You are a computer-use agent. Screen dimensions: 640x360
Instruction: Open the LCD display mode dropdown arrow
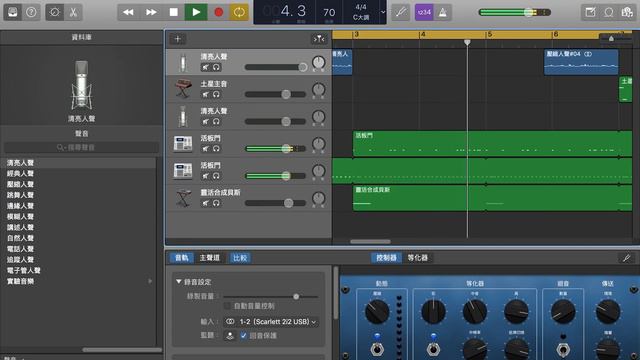click(x=383, y=12)
